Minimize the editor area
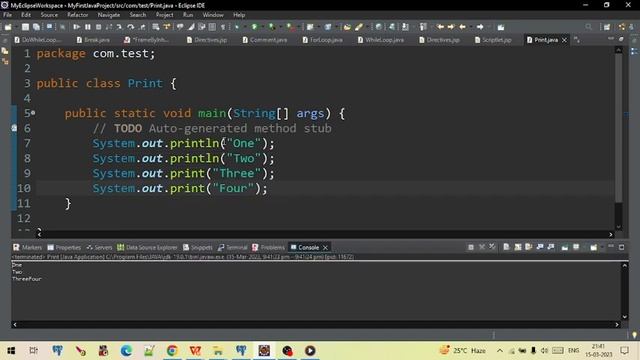640x360 pixels. click(x=611, y=39)
